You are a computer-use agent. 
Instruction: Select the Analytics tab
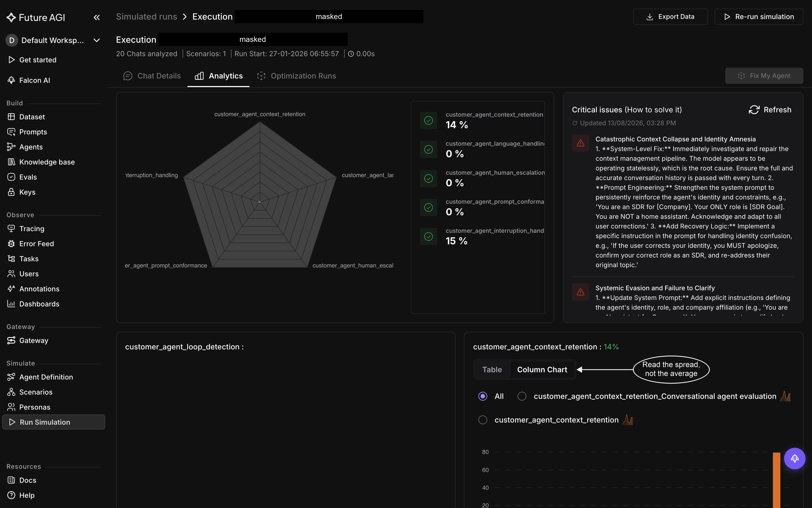(218, 76)
